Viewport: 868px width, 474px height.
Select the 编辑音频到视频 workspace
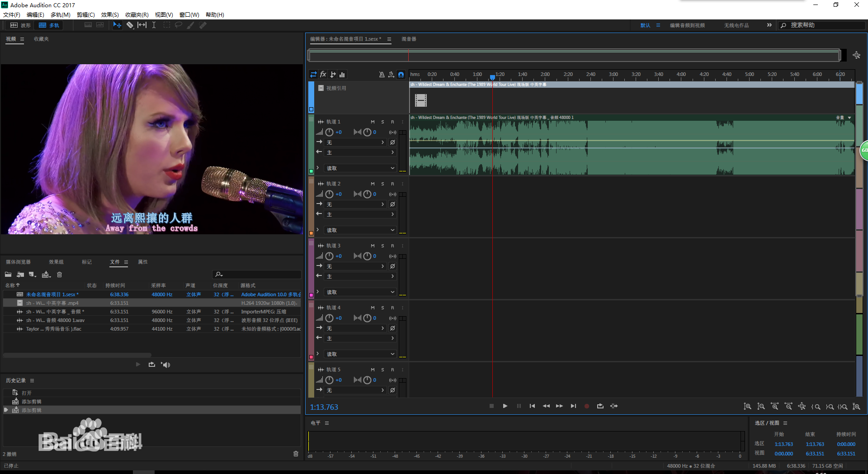click(x=687, y=25)
